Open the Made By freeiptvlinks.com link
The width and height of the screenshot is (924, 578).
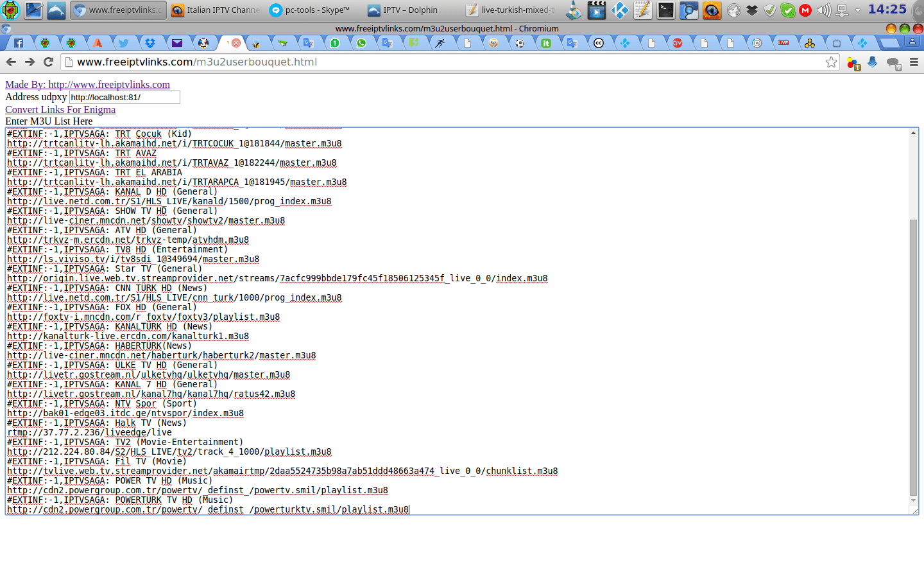(x=87, y=84)
